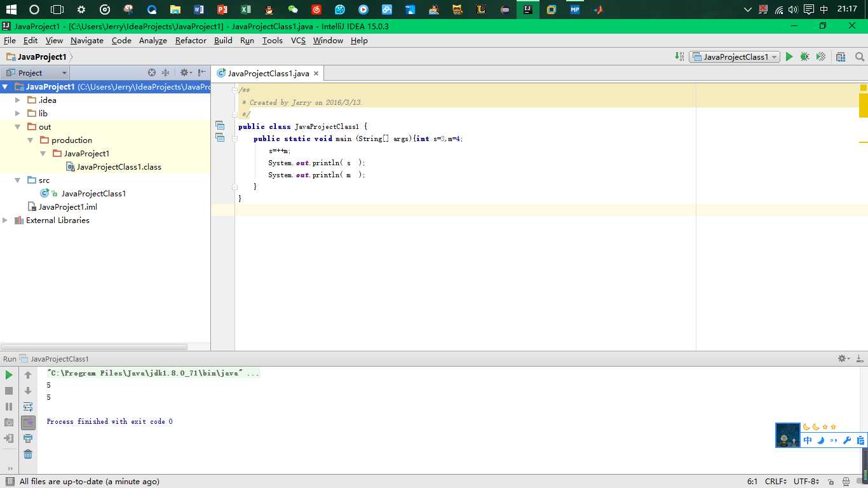Click Hector inspection icon in status bar
The image size is (868, 488).
[x=846, y=482]
